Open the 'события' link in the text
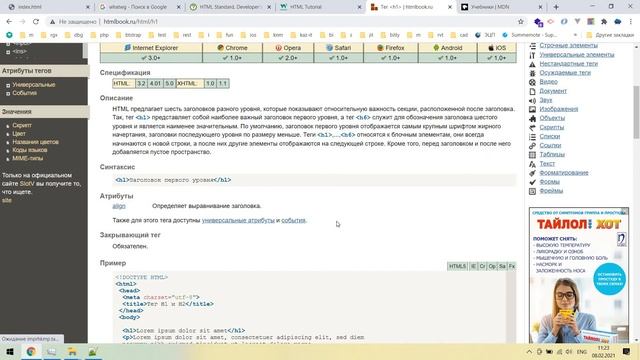The width and height of the screenshot is (640, 360). point(293,220)
